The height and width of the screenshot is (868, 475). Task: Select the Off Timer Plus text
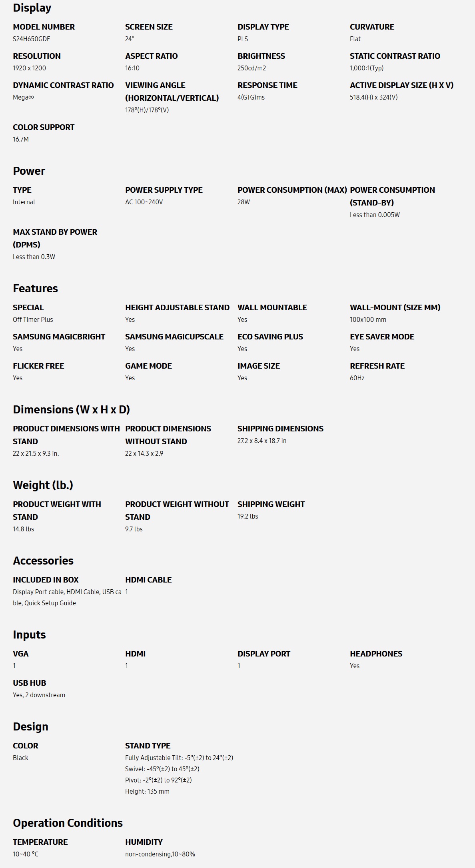pos(33,319)
